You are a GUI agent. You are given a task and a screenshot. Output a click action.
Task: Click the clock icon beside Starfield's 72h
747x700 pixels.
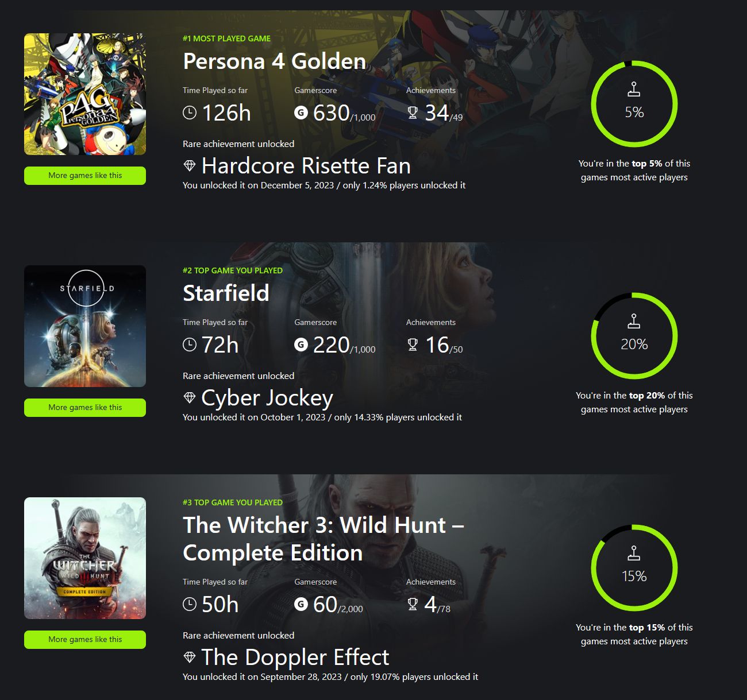pos(190,345)
